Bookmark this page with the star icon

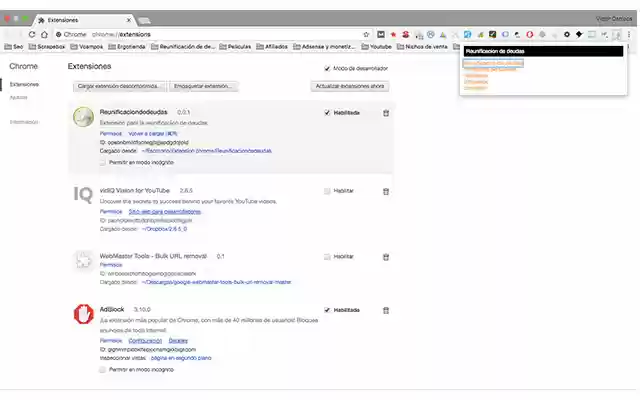[366, 35]
